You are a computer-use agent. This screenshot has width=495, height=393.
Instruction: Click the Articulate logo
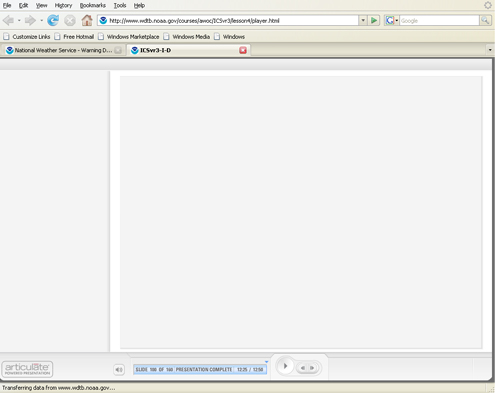(27, 369)
